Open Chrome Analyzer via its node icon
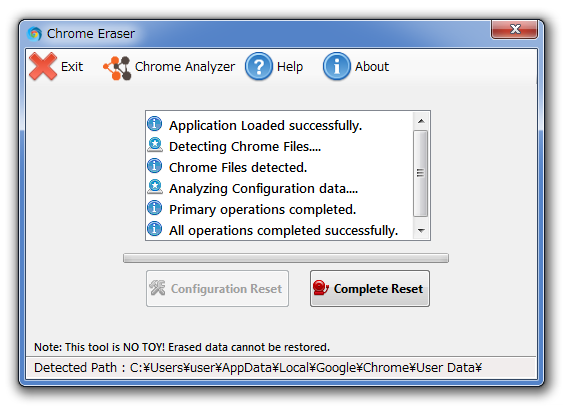This screenshot has width=567, height=409. (x=117, y=68)
